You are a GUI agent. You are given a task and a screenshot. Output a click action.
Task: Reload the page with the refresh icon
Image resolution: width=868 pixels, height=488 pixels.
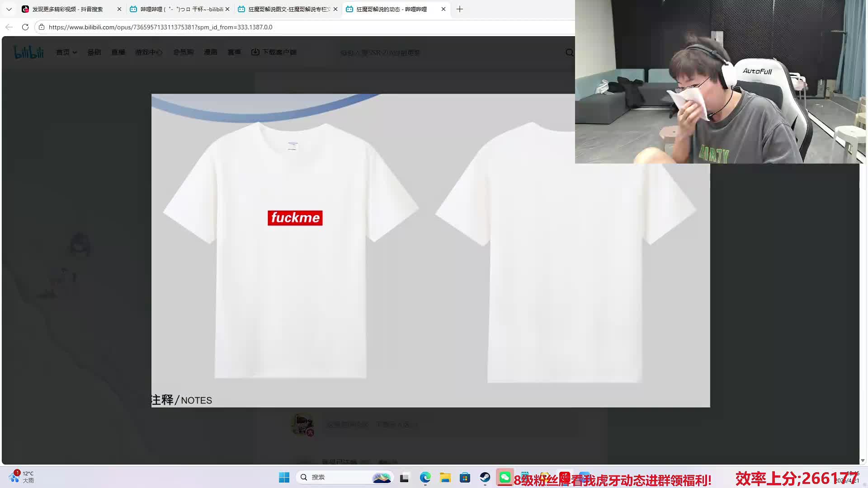[25, 27]
